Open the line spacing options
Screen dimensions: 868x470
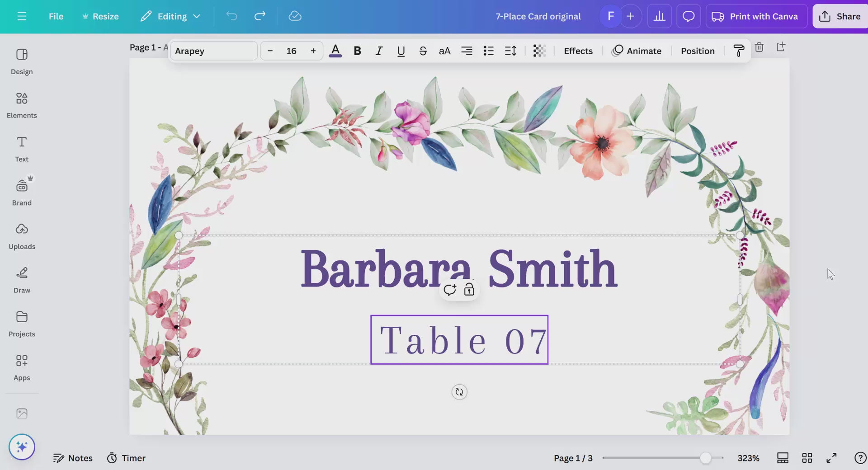click(x=510, y=51)
